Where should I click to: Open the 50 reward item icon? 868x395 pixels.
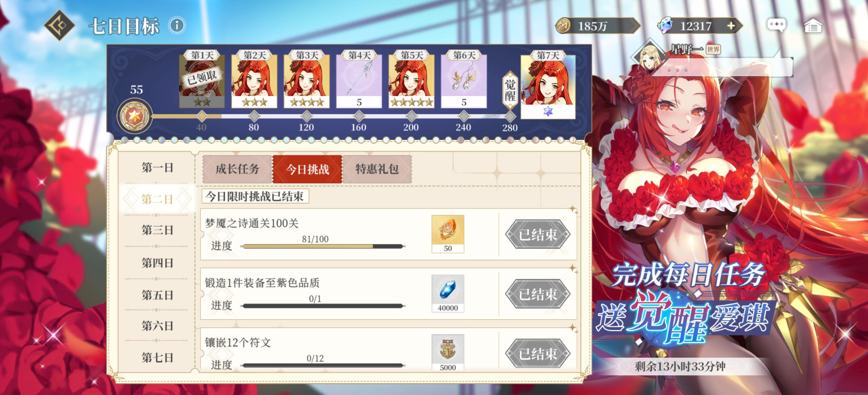pyautogui.click(x=447, y=234)
